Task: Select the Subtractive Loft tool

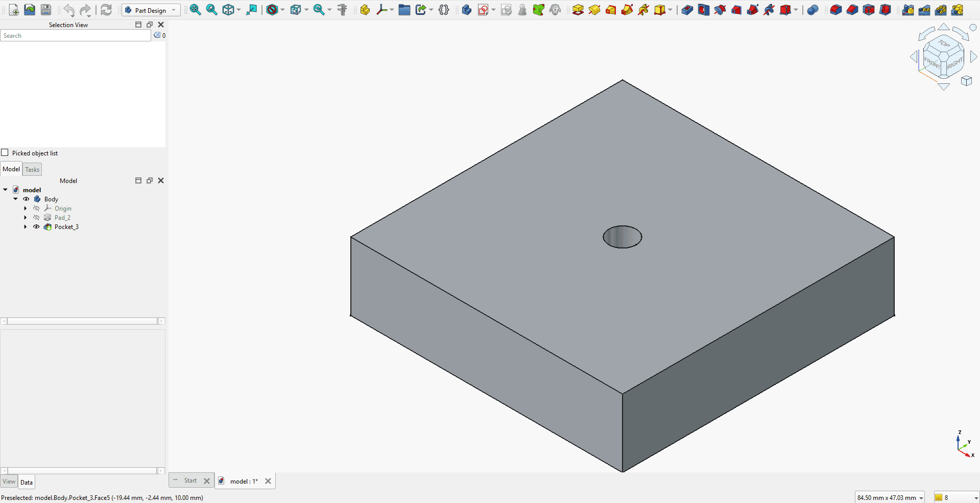Action: [736, 10]
